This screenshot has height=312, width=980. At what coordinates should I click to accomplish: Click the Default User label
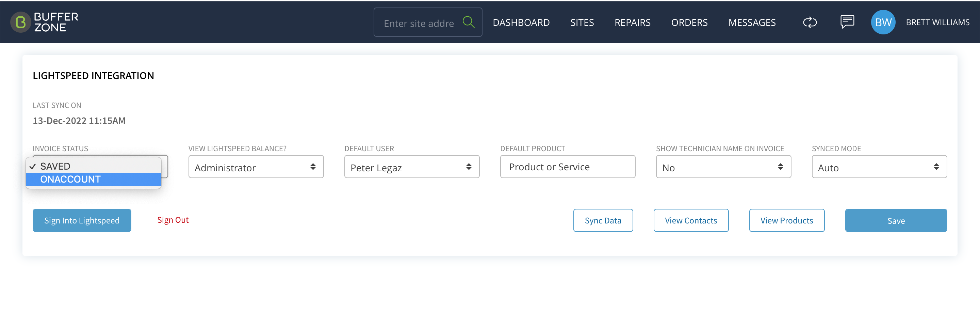[x=369, y=148]
